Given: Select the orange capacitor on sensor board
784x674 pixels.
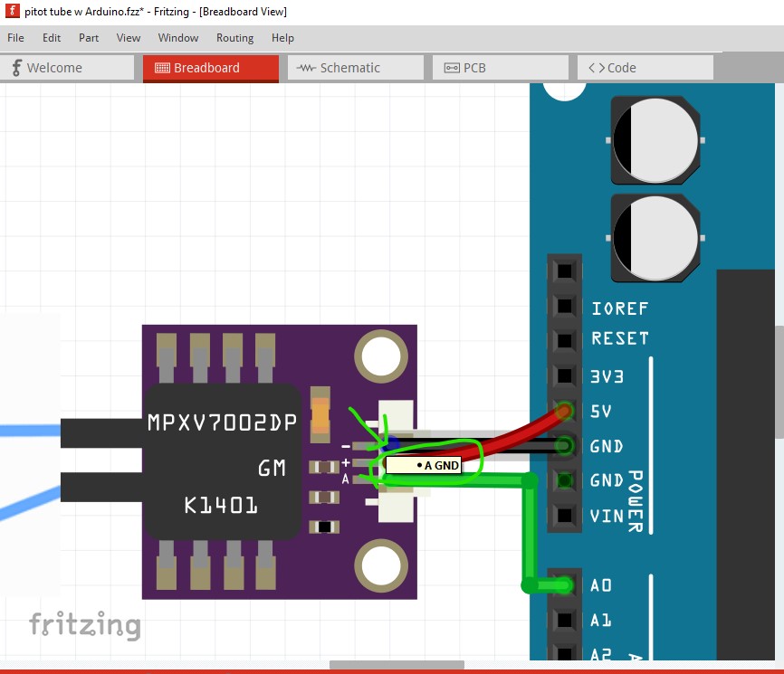Looking at the screenshot, I should [320, 414].
